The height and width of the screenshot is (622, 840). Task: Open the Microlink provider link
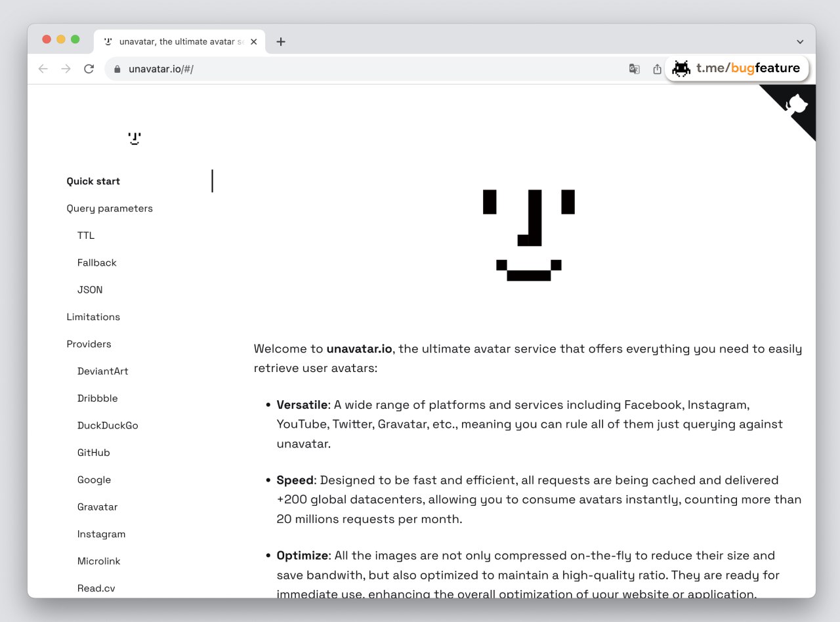click(99, 561)
